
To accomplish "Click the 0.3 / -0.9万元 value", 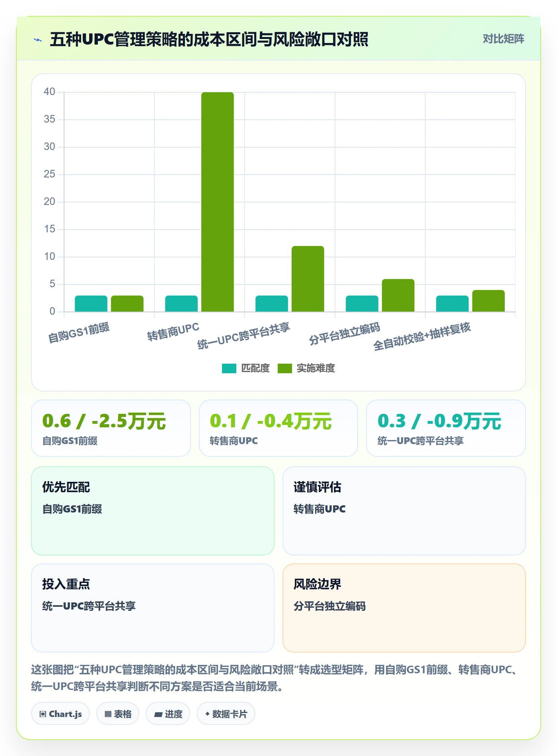I will tap(440, 421).
